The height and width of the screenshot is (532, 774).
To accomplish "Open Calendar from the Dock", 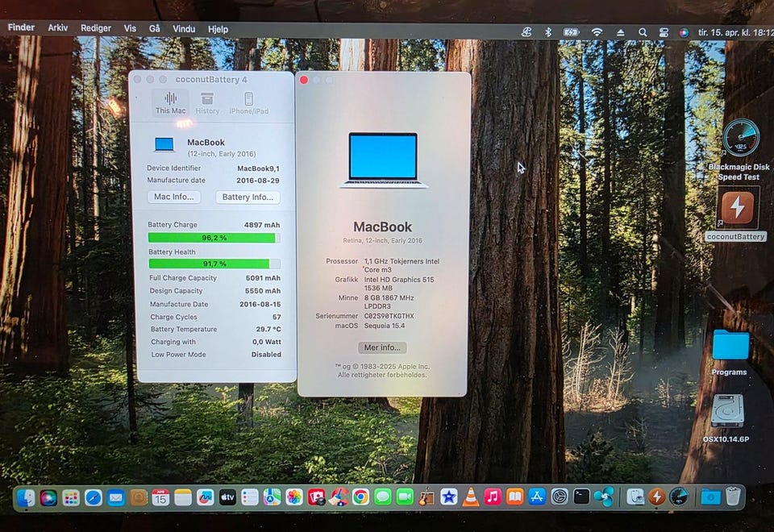I will tap(160, 497).
